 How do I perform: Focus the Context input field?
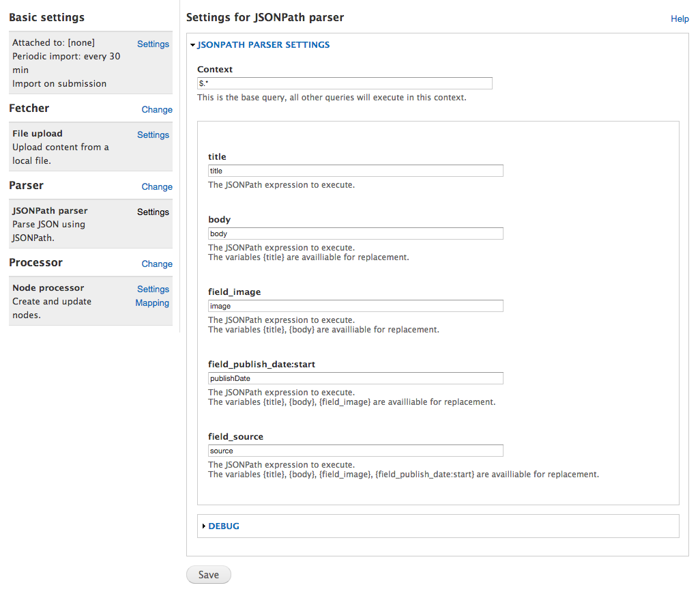(345, 83)
